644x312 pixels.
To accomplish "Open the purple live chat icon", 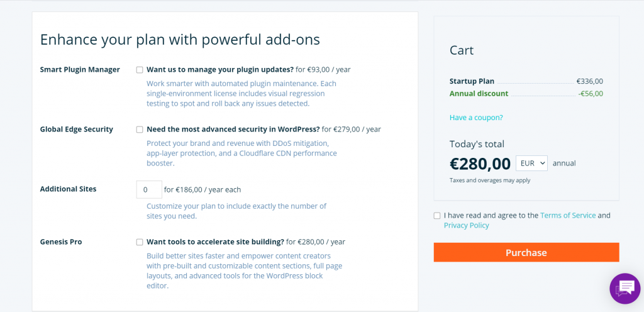I will (625, 288).
